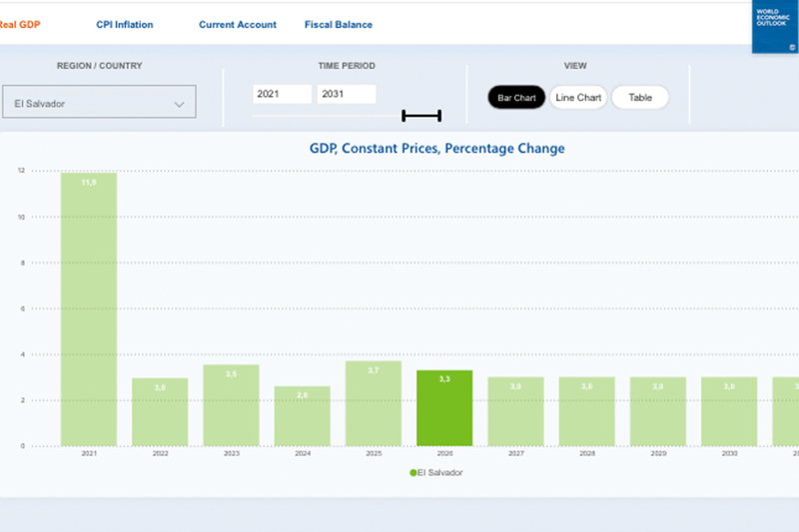Click the start year 2021 field

click(x=283, y=94)
